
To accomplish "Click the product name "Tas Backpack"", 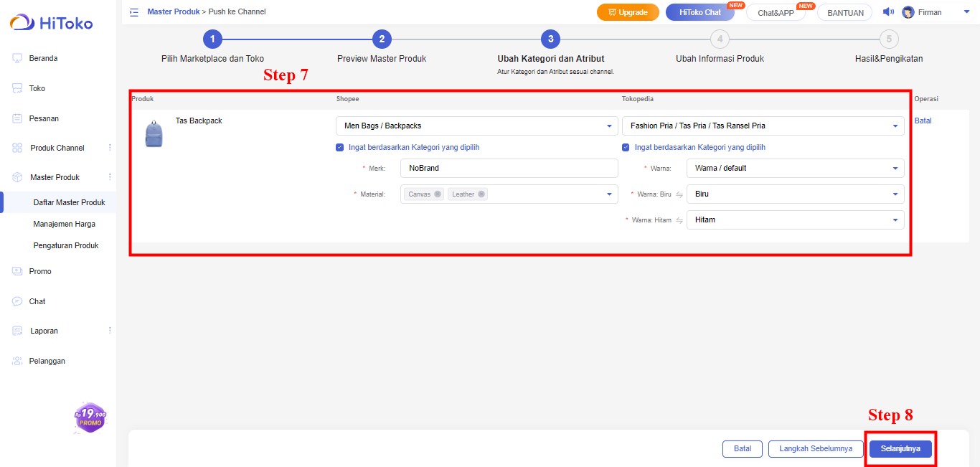I will [x=199, y=121].
